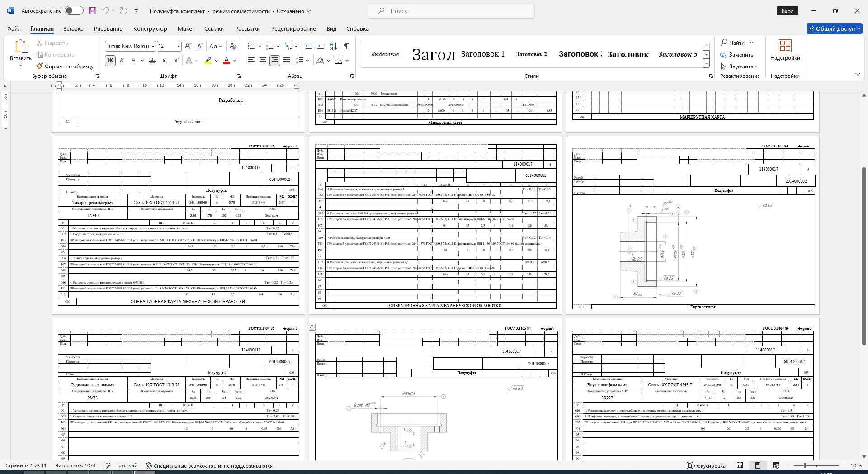Click the subscript formatting icon
Image resolution: width=868 pixels, height=474 pixels.
165,61
